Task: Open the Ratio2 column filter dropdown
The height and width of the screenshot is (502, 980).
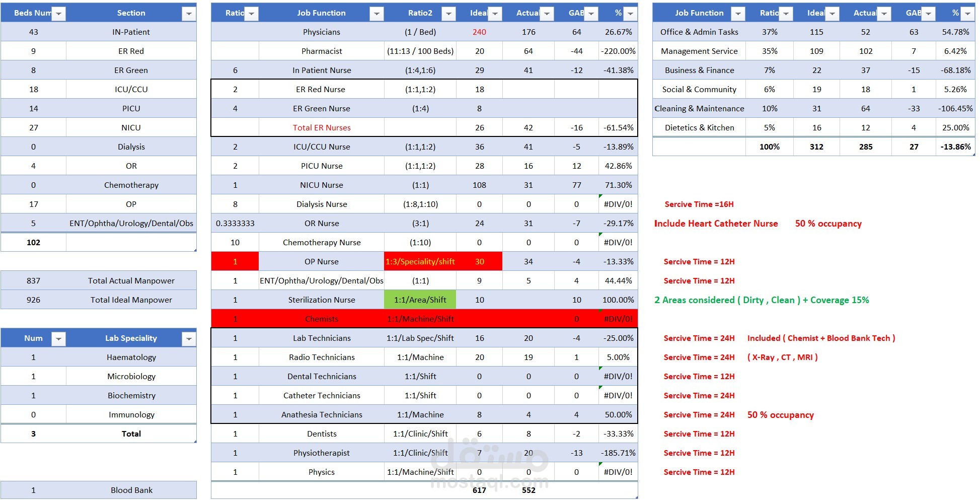Action: click(x=448, y=14)
